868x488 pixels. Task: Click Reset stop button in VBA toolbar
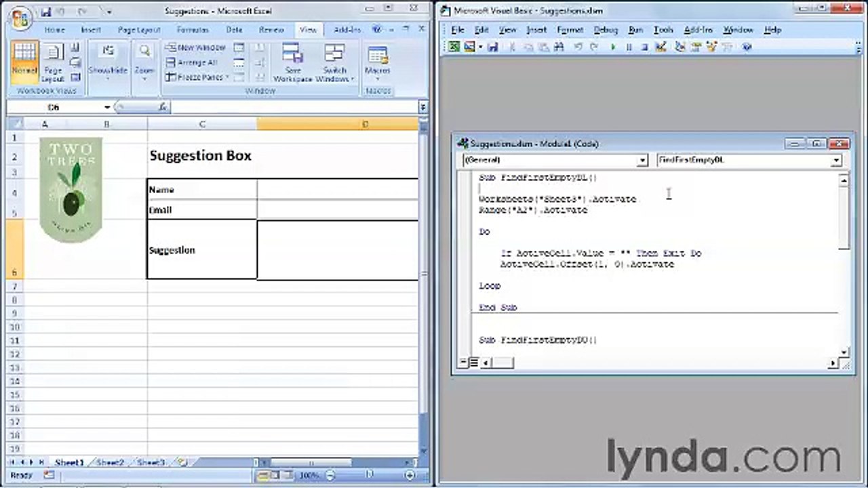[x=644, y=47]
